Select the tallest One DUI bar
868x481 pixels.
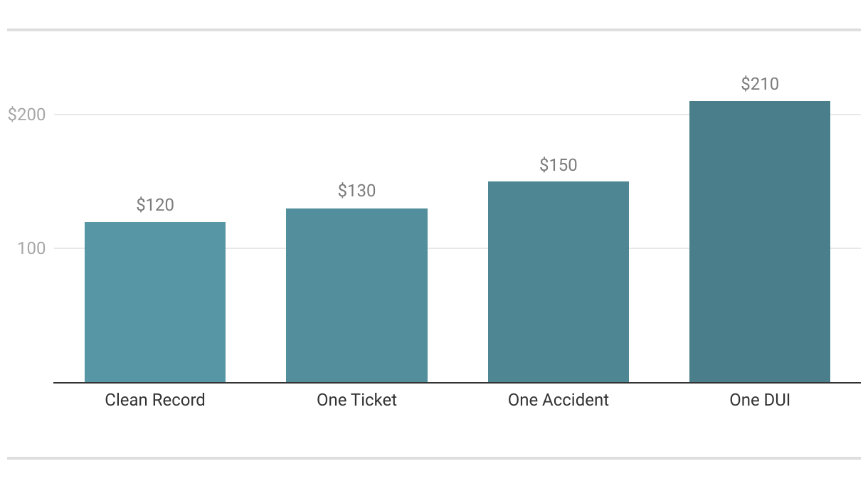point(760,242)
